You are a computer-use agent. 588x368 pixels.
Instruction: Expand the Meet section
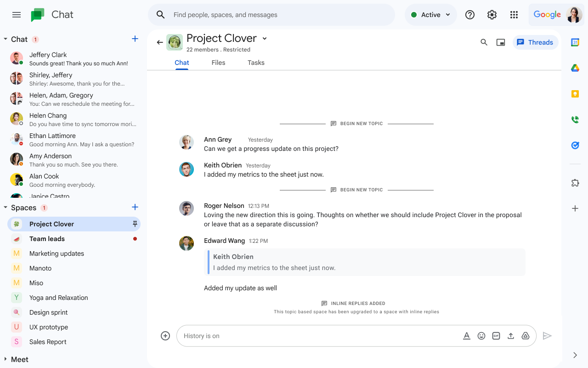(6, 359)
